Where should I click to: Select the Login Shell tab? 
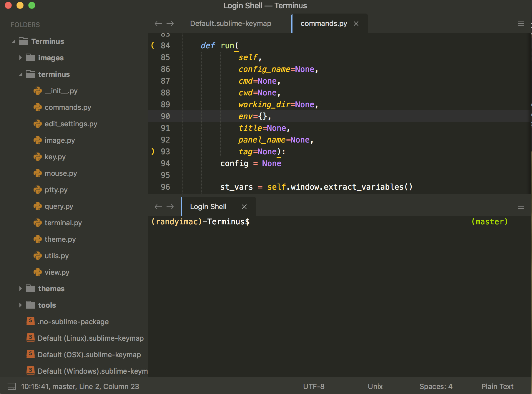coord(208,206)
